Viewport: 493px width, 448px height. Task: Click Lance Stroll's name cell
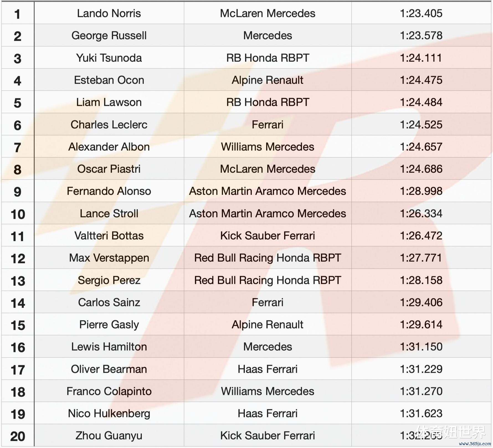pos(109,213)
